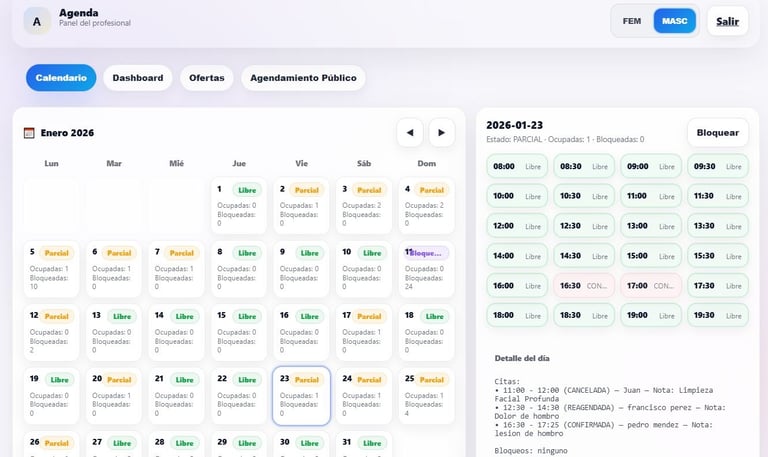Screen dimensions: 768x457
Task: Select the 08:30 Libre time slot
Action: [584, 166]
